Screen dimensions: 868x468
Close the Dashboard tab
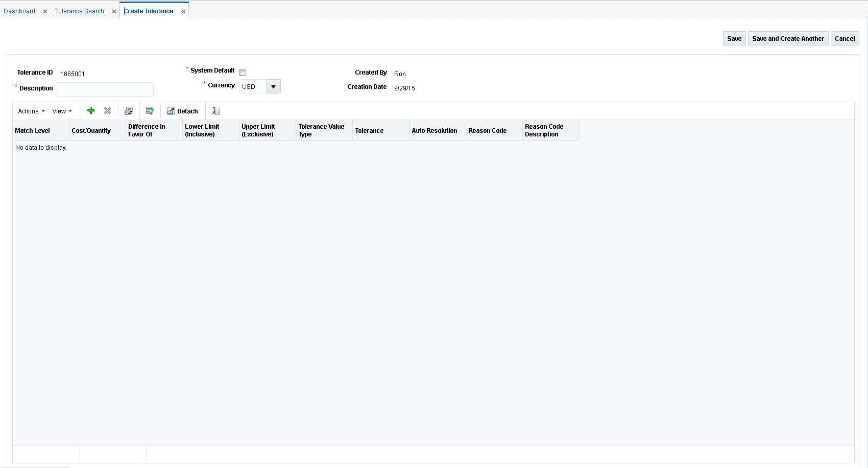click(45, 11)
